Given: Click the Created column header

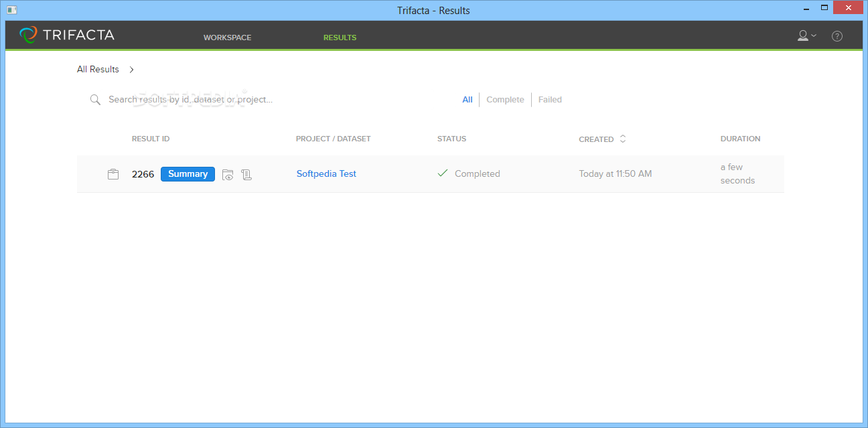Looking at the screenshot, I should tap(596, 139).
